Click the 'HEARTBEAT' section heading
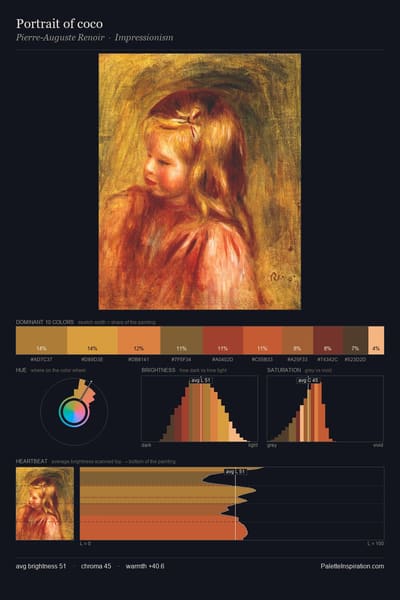 (32, 461)
